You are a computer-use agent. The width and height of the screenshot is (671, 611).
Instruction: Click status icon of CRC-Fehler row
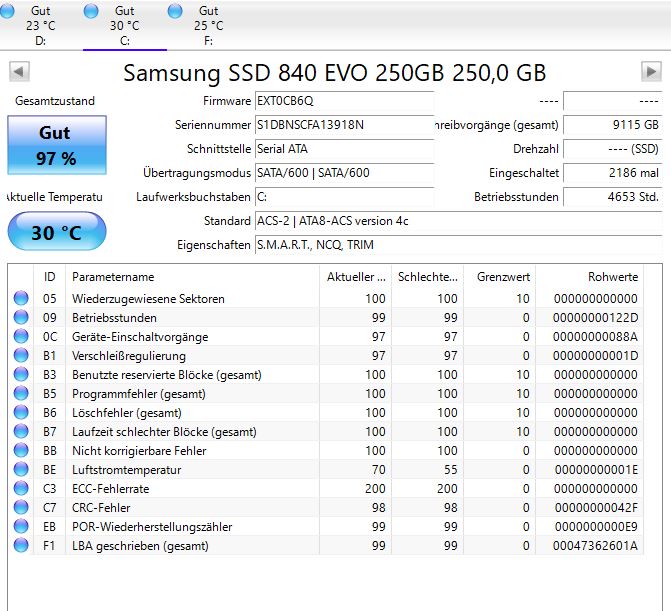tap(21, 507)
